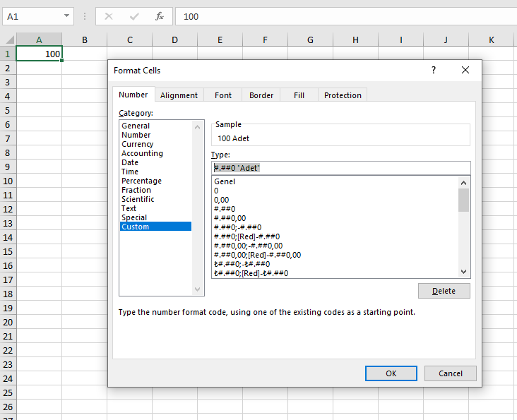Open the Font tab
This screenshot has height=420, width=517.
(x=223, y=95)
